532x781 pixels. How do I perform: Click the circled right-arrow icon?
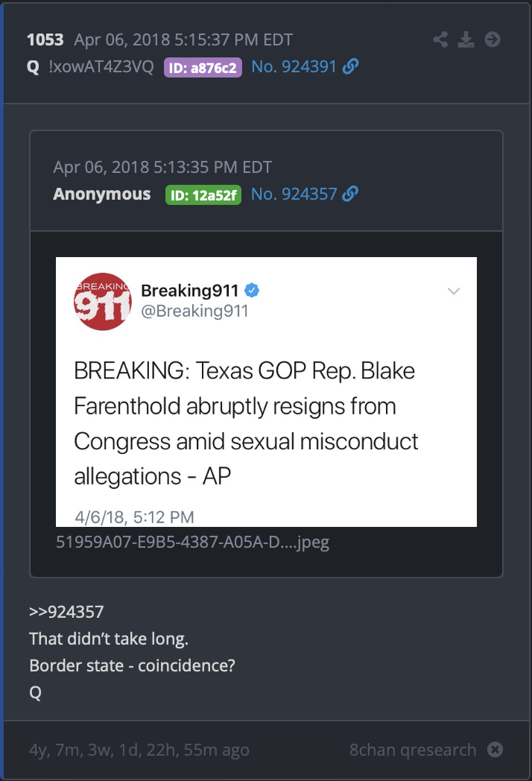[x=493, y=39]
